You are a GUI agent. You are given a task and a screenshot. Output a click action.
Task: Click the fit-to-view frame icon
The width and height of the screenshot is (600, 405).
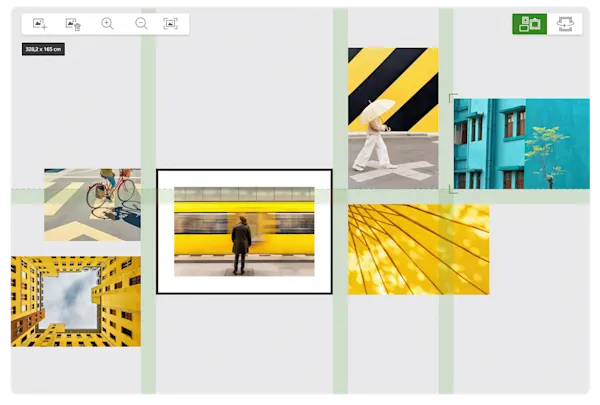point(171,24)
